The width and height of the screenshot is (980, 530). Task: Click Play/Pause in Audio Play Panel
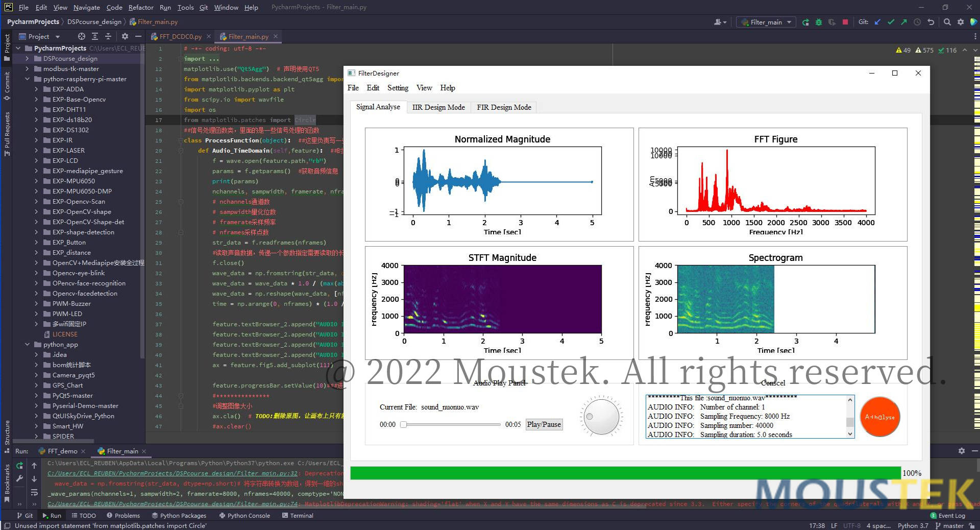pos(544,424)
